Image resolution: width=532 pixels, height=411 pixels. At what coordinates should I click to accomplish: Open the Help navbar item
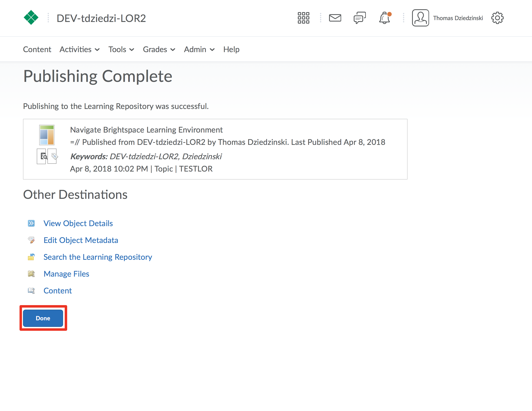pos(231,49)
